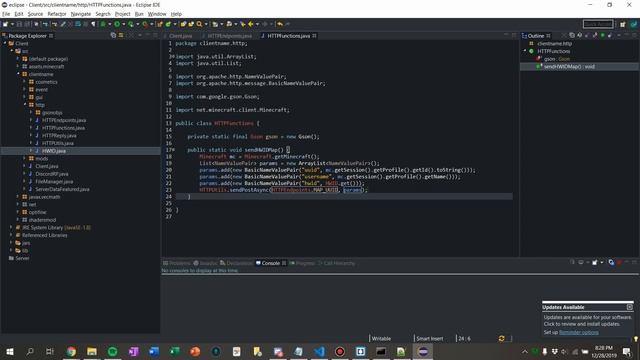Viewport: 640px width, 360px height.
Task: Expand JRE System Library node
Action: click(x=11, y=227)
